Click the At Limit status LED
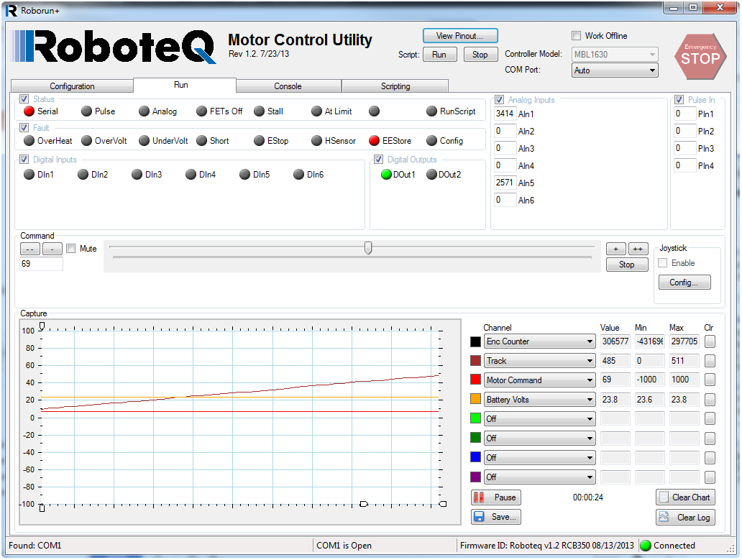742x560 pixels. (x=316, y=111)
